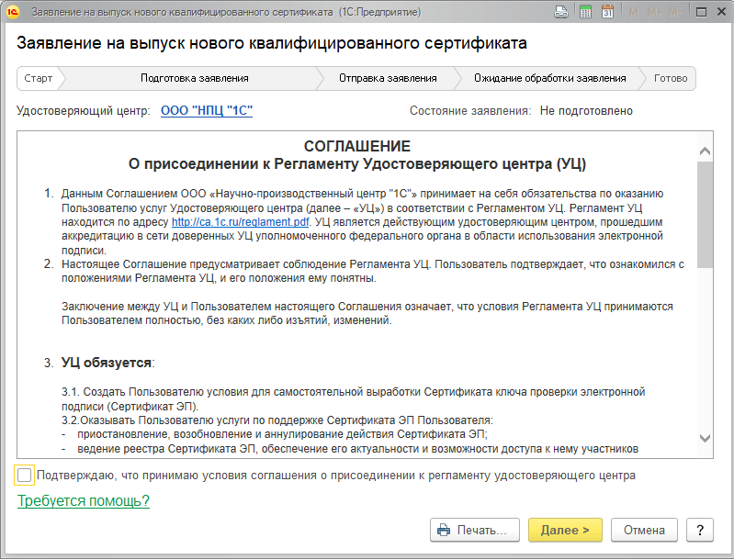Click the Удостоверяющий центр: label
The image size is (734, 560).
pyautogui.click(x=84, y=111)
